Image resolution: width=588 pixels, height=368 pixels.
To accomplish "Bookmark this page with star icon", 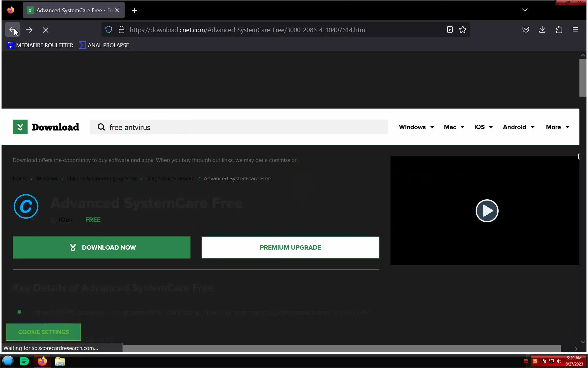I will (x=463, y=30).
